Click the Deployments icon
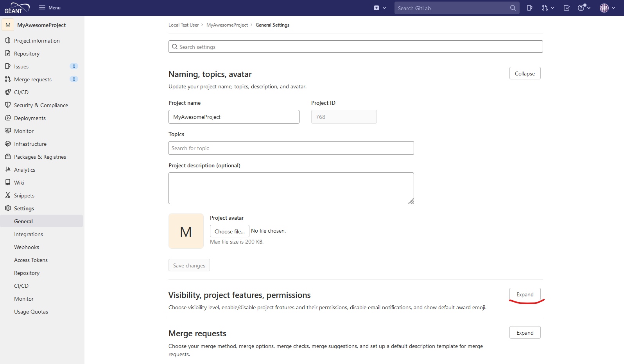624x364 pixels. pos(8,118)
